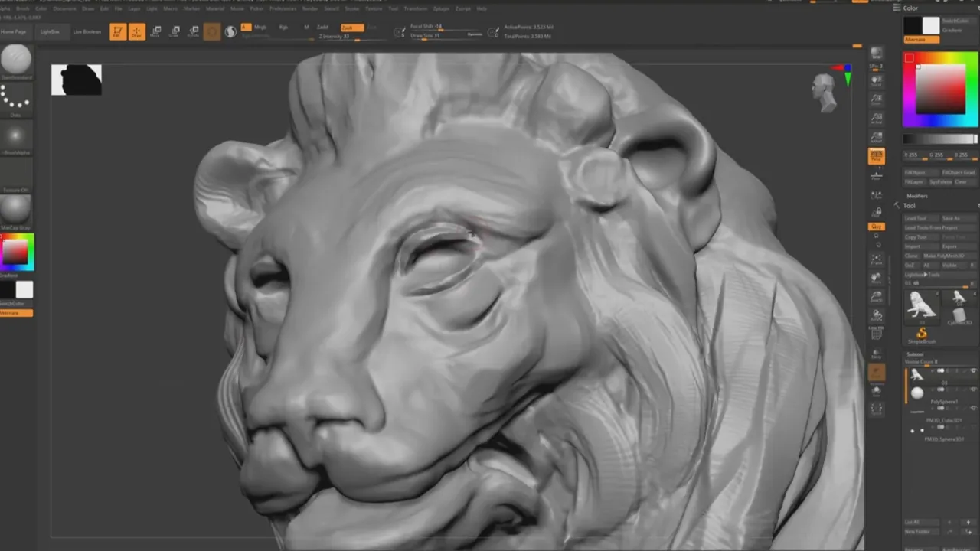980x551 pixels.
Task: Collapse the Subtool section
Action: click(915, 354)
